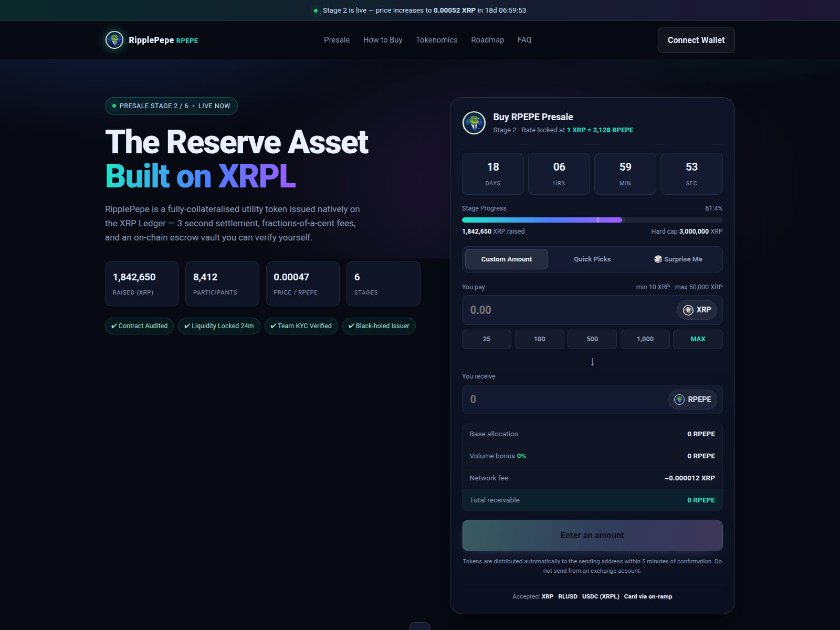Image resolution: width=840 pixels, height=630 pixels.
Task: Click the 'Network fee' summary row
Action: click(x=592, y=478)
